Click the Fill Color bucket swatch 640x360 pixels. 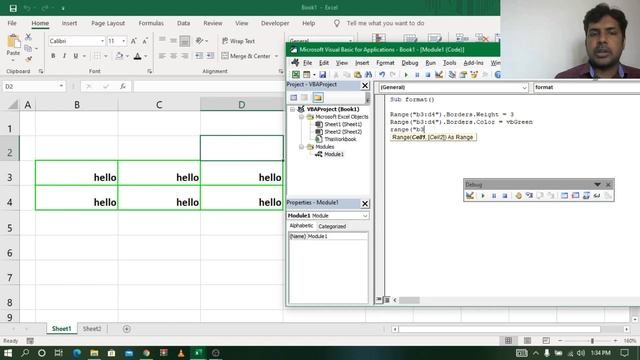pos(119,56)
